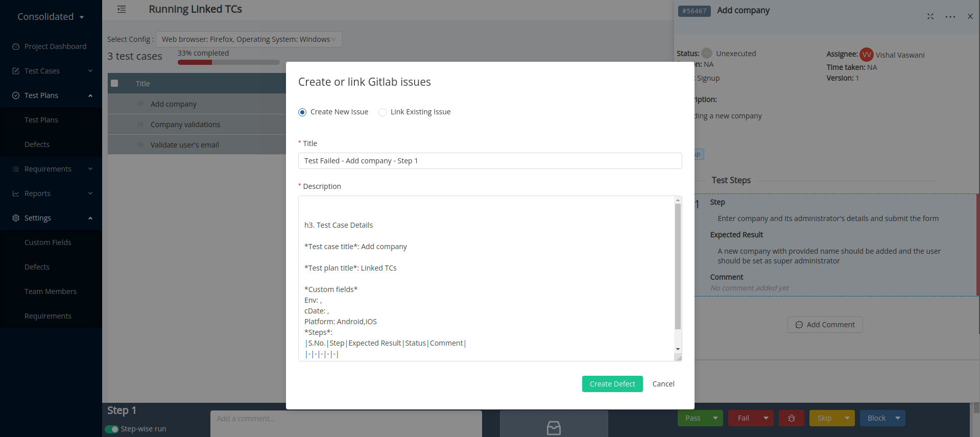The width and height of the screenshot is (980, 437).
Task: Click the bug defect icon button
Action: [x=792, y=418]
